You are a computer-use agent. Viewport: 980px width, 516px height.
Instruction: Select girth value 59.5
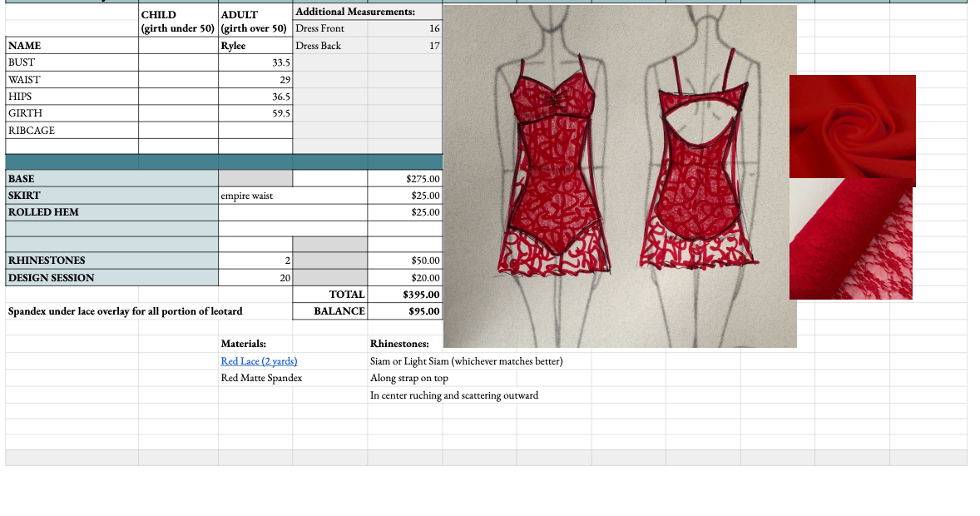tap(255, 113)
